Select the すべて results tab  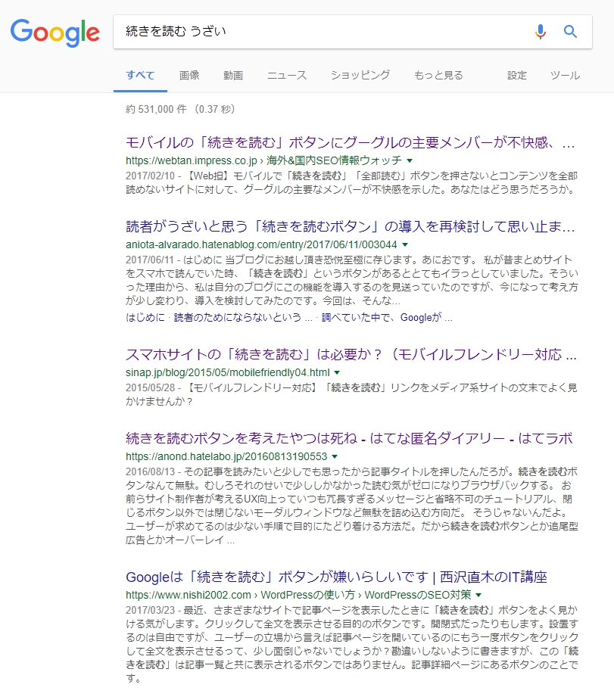(140, 76)
